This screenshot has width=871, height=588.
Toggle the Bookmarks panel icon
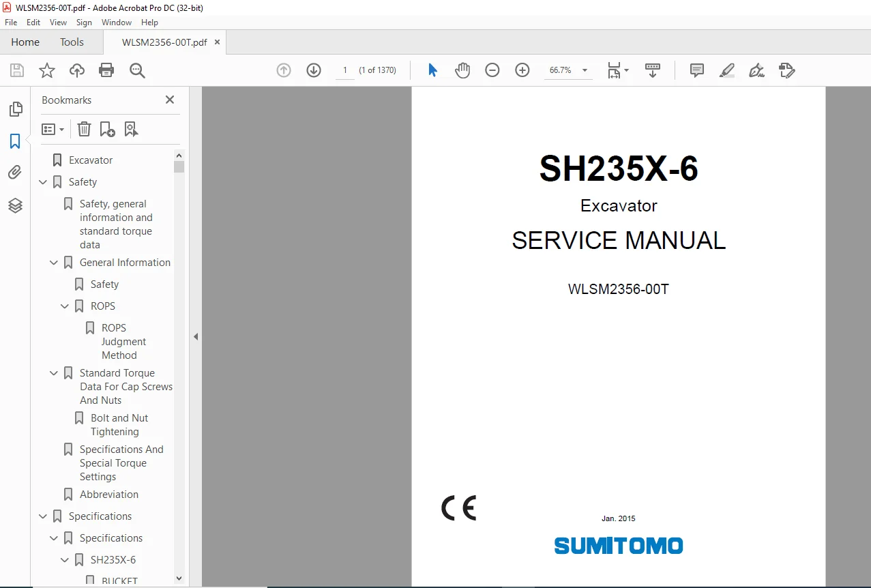[15, 141]
